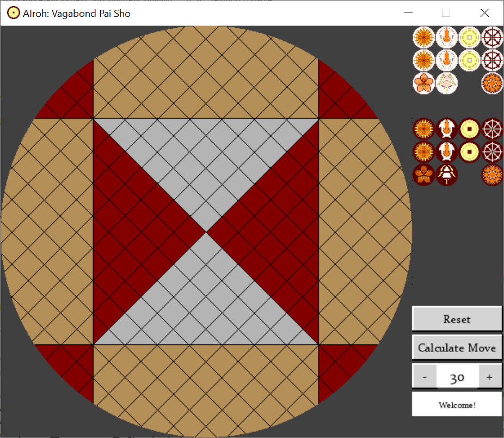Pick the dark arrow tile in the upper dark row
This screenshot has height=438, width=504.
coord(446,129)
